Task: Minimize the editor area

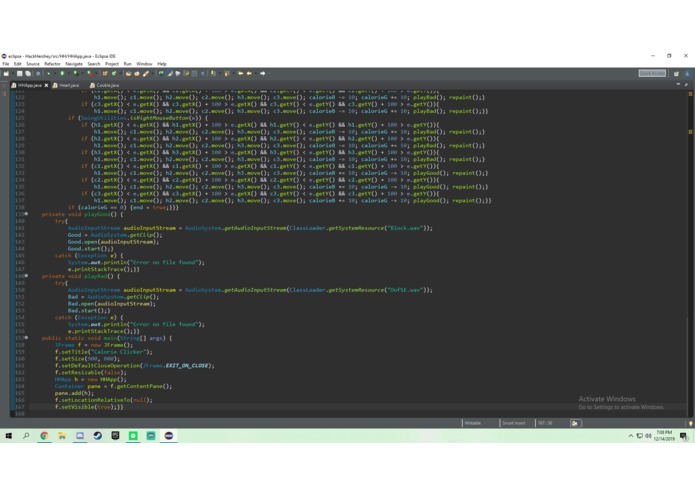Action: pos(678,84)
